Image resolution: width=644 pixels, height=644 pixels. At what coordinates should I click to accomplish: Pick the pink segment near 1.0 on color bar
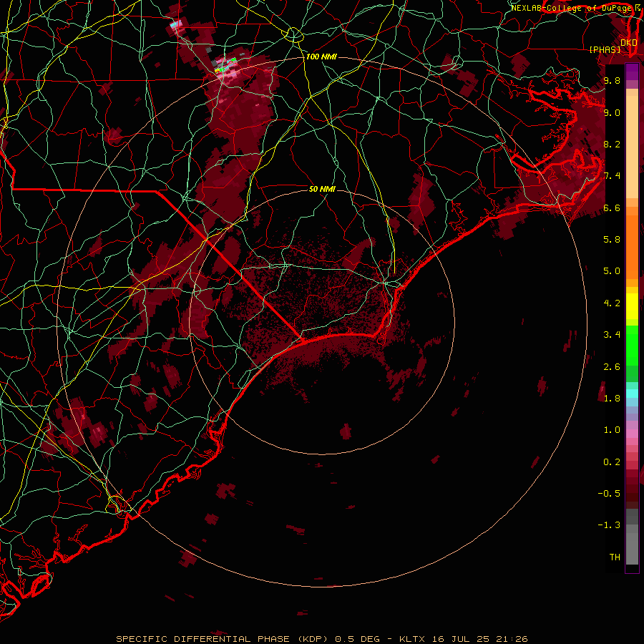(x=632, y=434)
